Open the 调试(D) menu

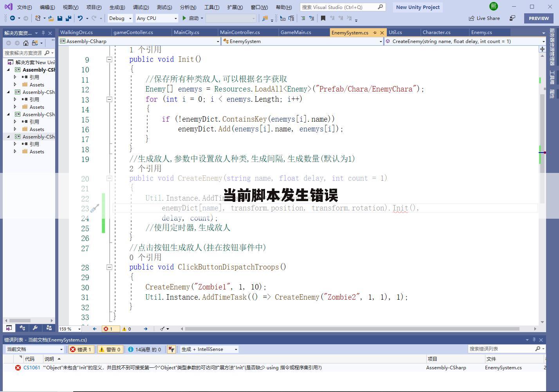141,7
